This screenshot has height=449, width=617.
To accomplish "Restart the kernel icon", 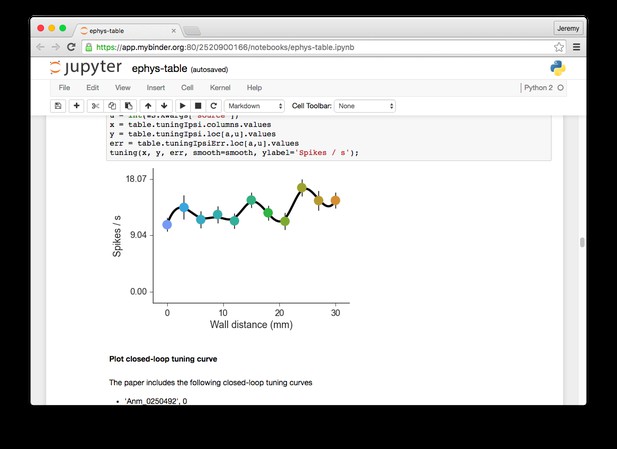I will pos(214,106).
